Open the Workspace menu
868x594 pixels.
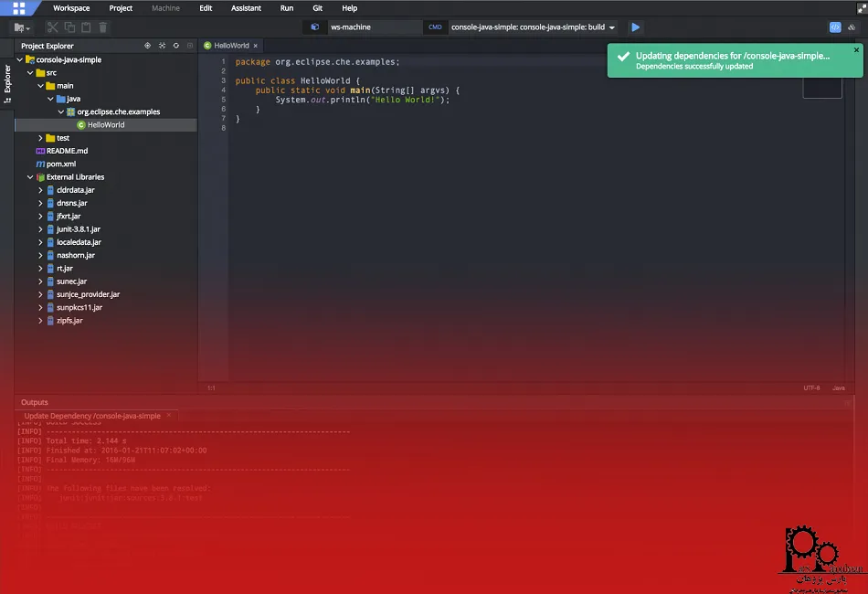pyautogui.click(x=71, y=8)
